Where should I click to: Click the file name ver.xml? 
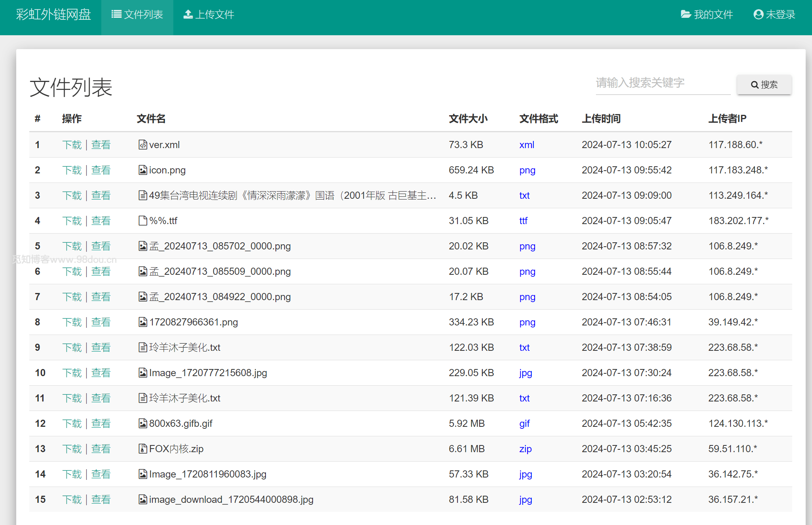pyautogui.click(x=164, y=145)
